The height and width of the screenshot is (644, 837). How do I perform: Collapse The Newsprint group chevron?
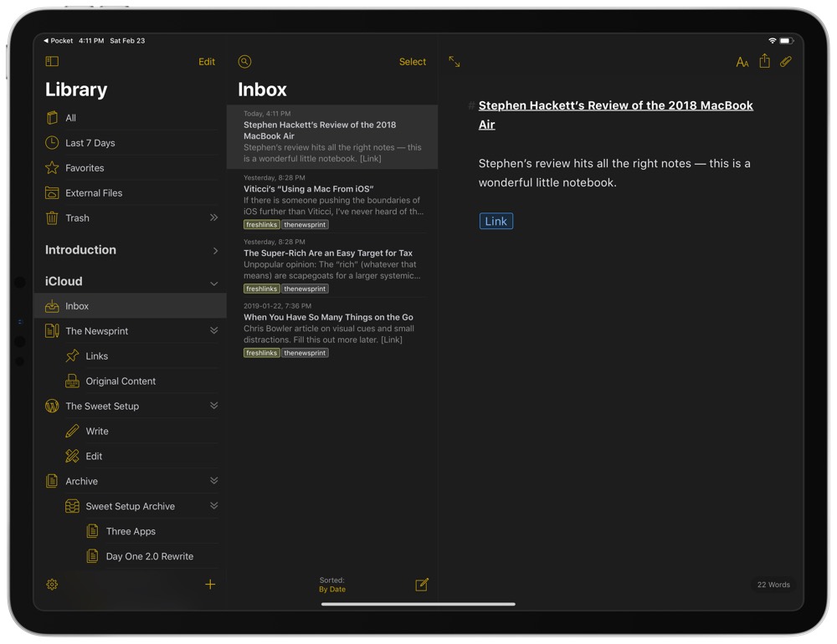213,330
